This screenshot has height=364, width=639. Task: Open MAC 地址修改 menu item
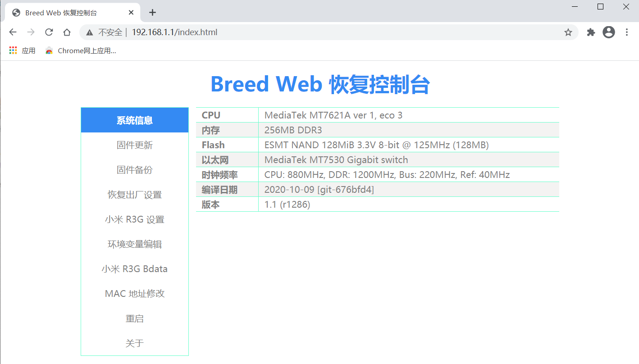tap(135, 294)
